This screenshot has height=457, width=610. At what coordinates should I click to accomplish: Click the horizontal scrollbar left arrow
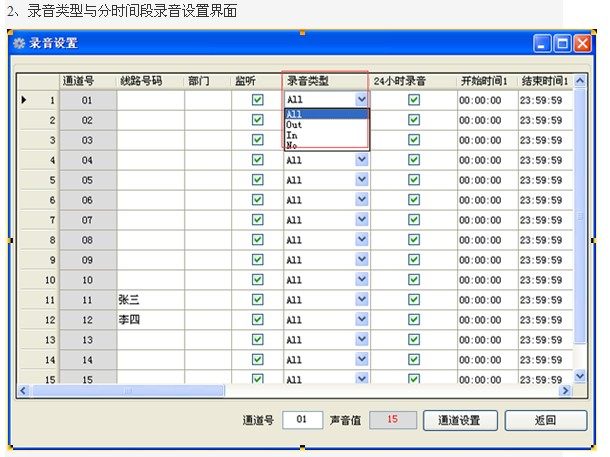point(23,390)
